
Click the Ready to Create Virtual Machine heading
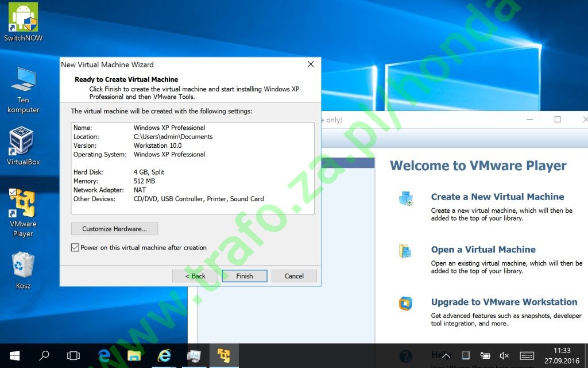(x=126, y=79)
